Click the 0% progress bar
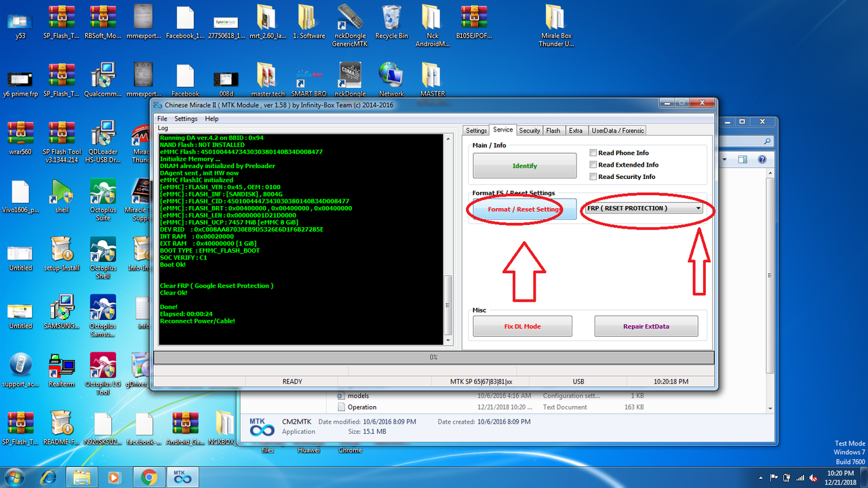Screen dimensions: 868x488 [x=434, y=357]
